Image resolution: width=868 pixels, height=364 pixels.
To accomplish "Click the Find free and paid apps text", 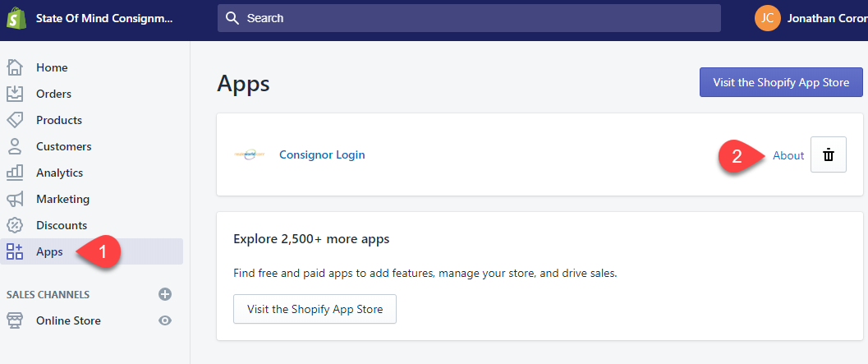I will coord(425,273).
